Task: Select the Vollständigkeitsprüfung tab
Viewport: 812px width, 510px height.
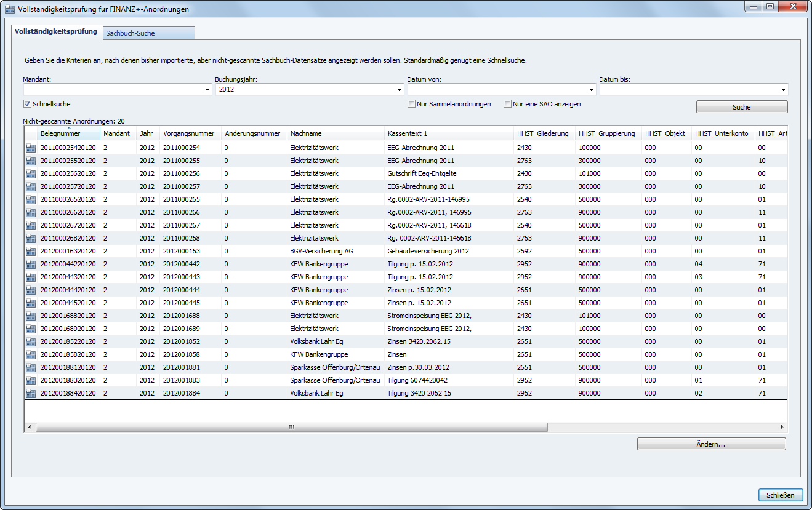Action: [x=56, y=31]
